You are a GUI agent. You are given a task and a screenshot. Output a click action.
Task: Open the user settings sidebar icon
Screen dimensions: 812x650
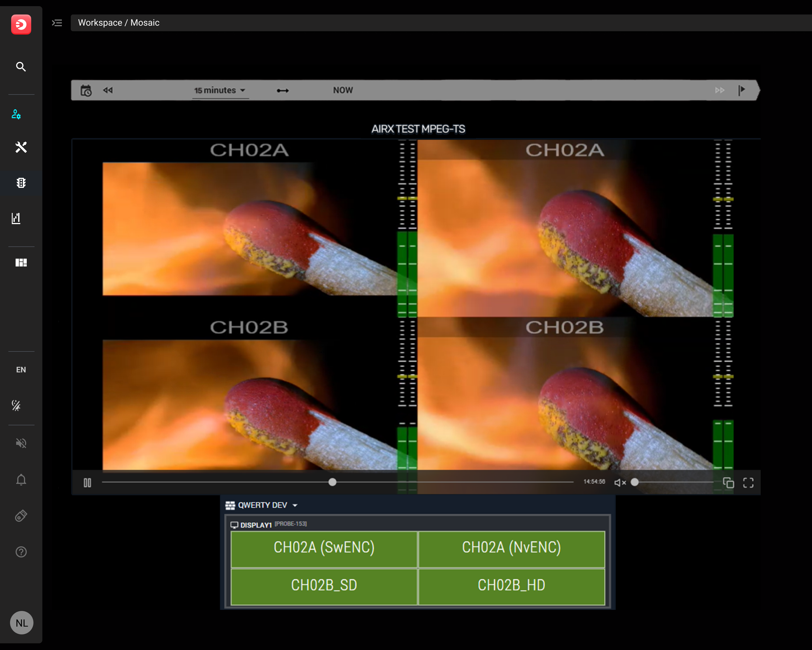click(x=16, y=114)
